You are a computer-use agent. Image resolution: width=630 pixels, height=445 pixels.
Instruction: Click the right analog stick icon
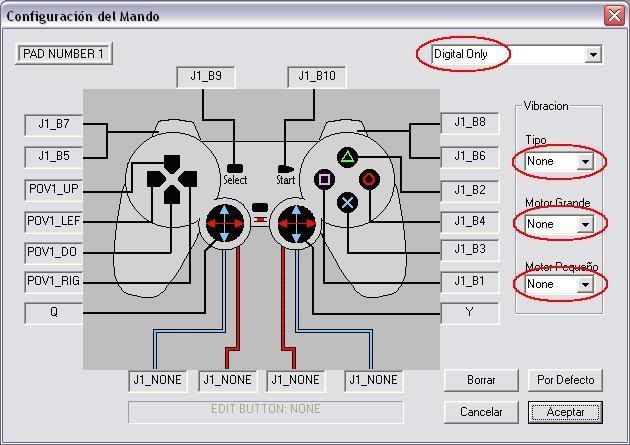[297, 223]
